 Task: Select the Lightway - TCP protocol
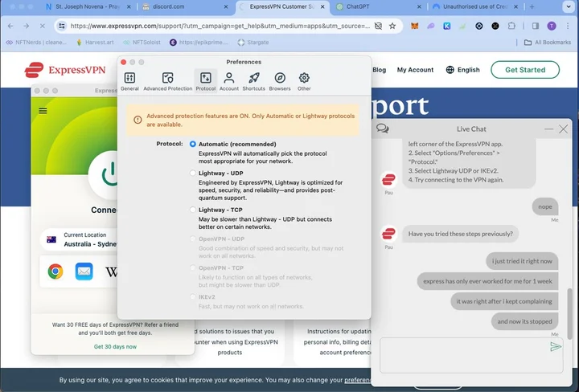point(193,210)
